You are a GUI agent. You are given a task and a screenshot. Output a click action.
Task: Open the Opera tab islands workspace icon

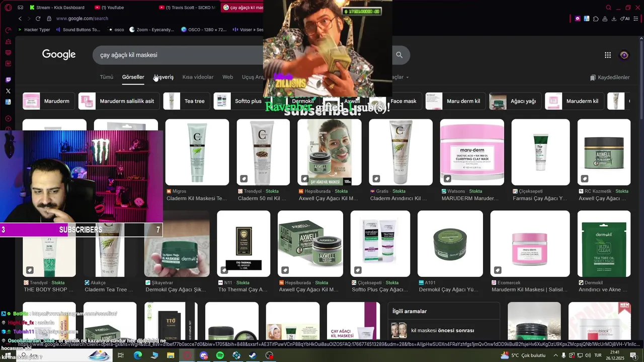pyautogui.click(x=21, y=8)
